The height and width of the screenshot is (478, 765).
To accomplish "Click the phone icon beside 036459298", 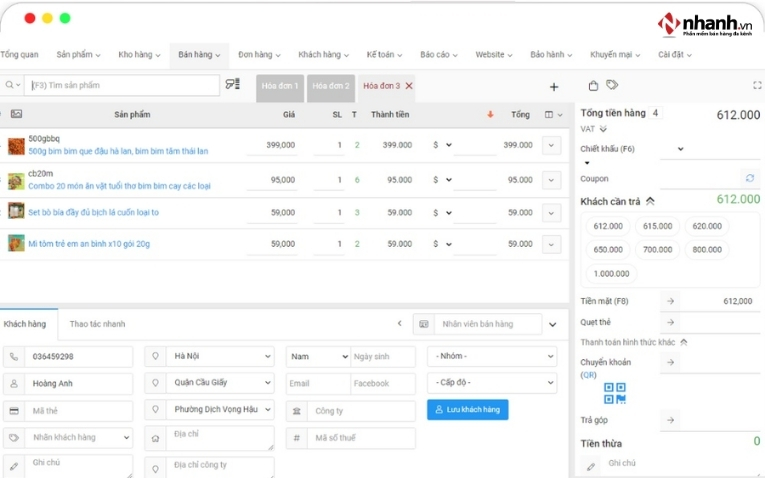I will [14, 357].
